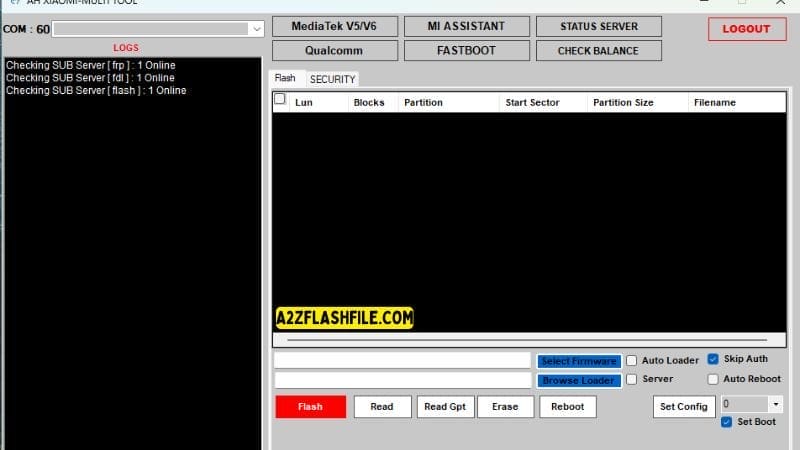Close the application window
Image resolution: width=800 pixels, height=450 pixels.
tap(781, 2)
